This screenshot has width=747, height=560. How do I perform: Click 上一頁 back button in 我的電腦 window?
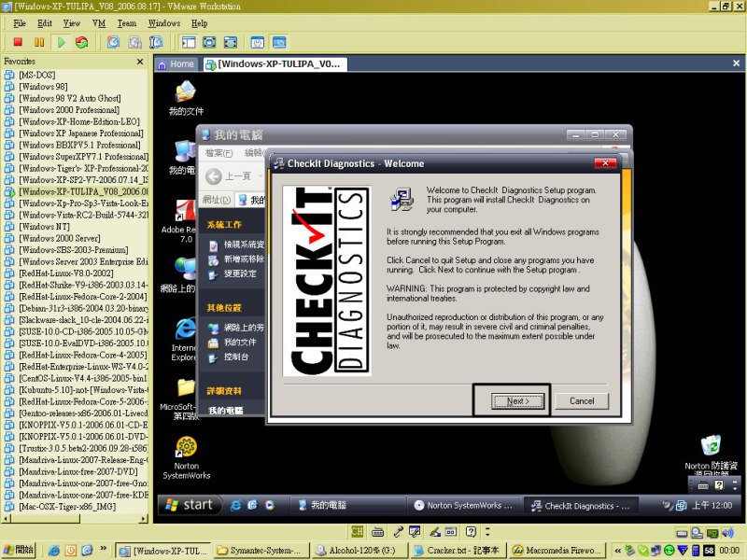228,176
